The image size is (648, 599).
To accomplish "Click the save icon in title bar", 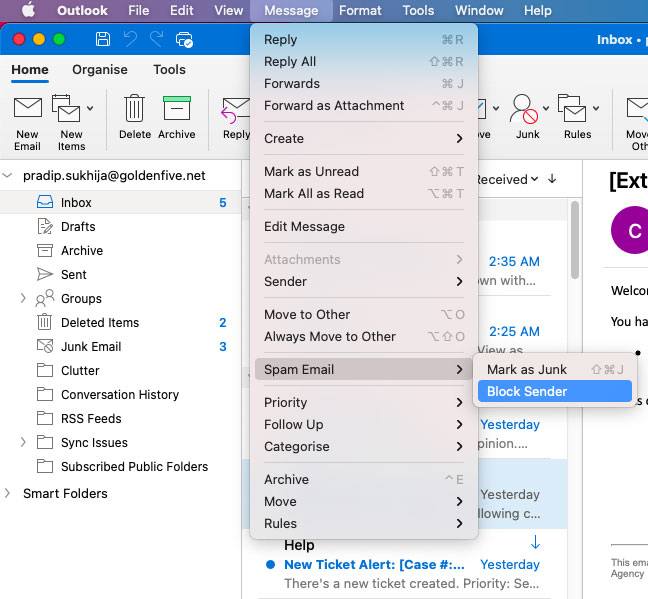I will point(103,40).
